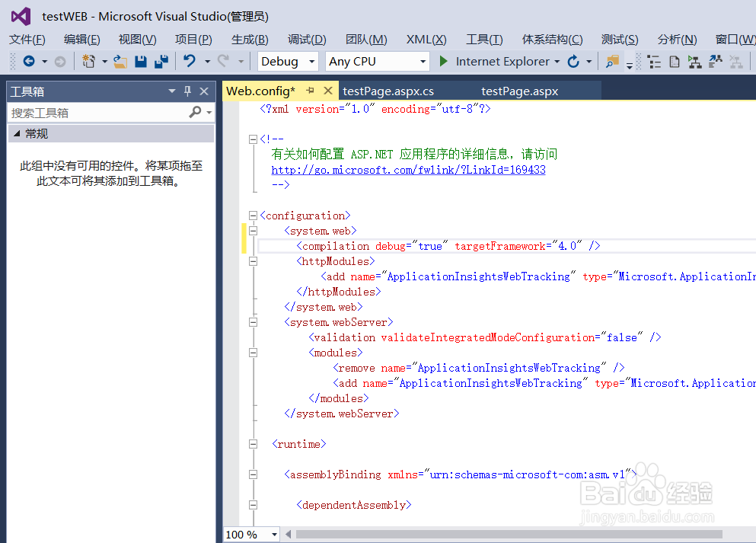Open the 100 % zoom dropdown

pyautogui.click(x=274, y=535)
